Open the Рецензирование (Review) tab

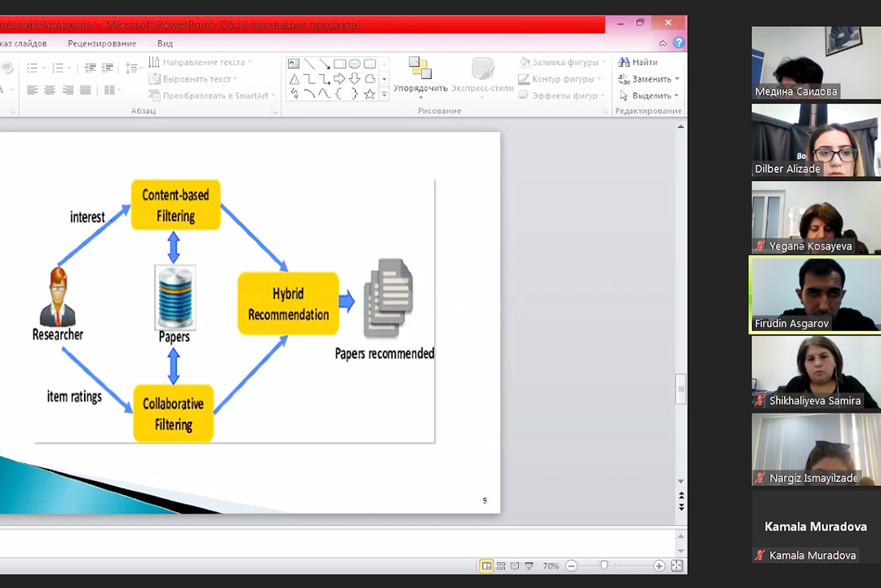[x=102, y=43]
